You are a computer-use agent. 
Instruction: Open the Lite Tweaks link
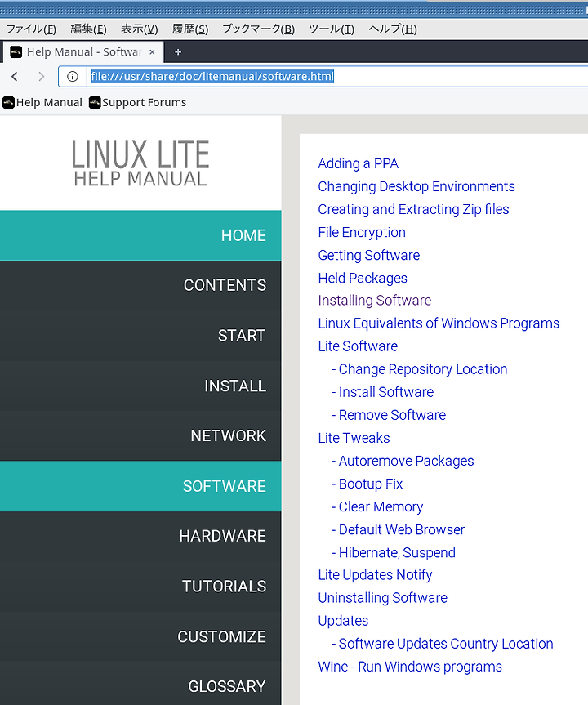point(354,438)
